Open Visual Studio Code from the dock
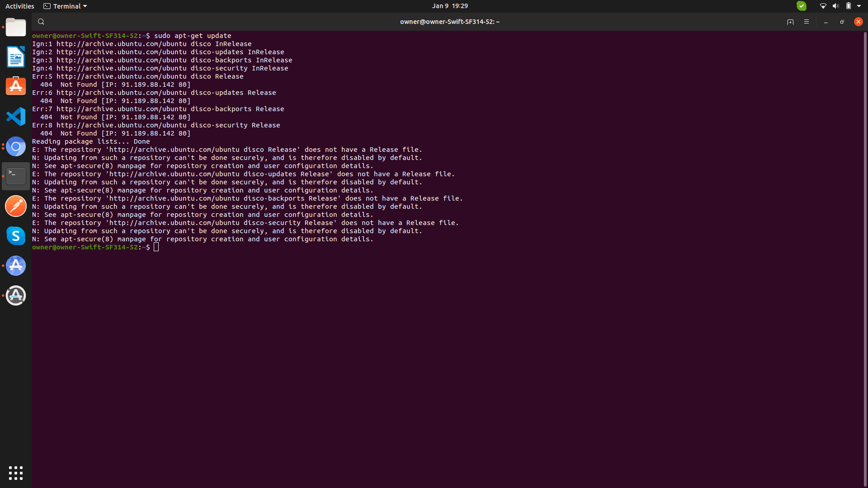 pyautogui.click(x=16, y=116)
